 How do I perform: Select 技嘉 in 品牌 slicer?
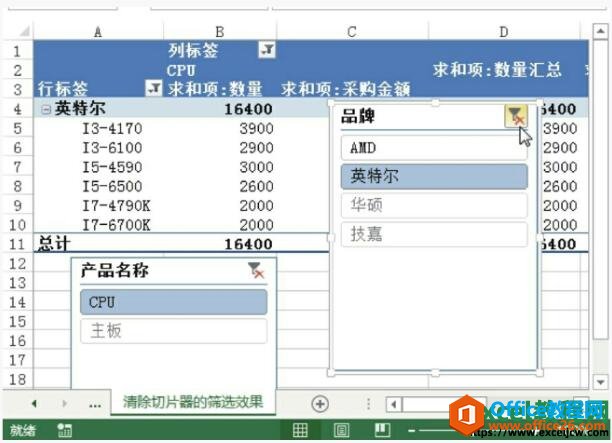tap(434, 234)
